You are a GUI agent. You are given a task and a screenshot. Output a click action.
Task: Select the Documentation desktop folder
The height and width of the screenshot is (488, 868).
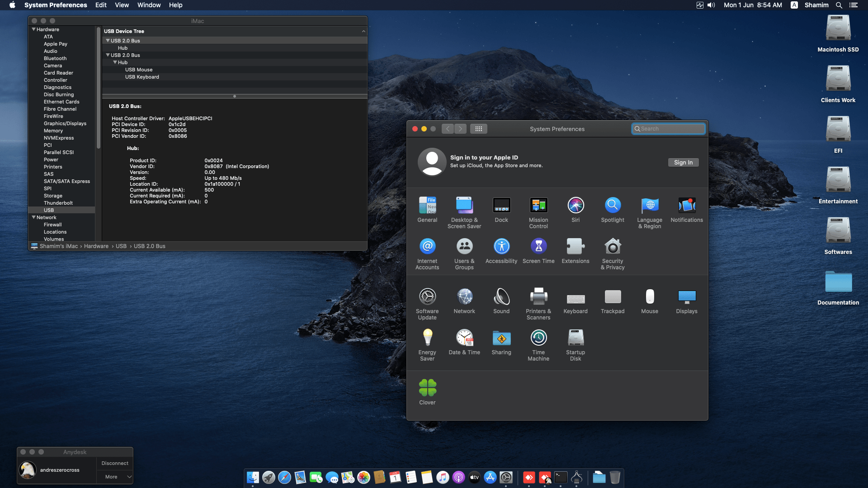[838, 287]
